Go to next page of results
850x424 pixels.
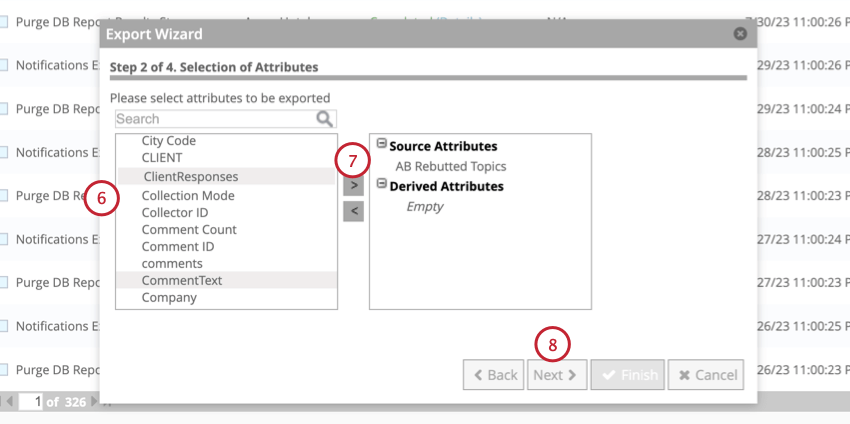[96, 401]
